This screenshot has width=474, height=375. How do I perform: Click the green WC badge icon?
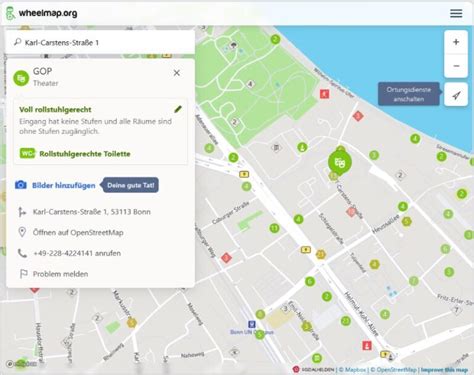point(27,153)
